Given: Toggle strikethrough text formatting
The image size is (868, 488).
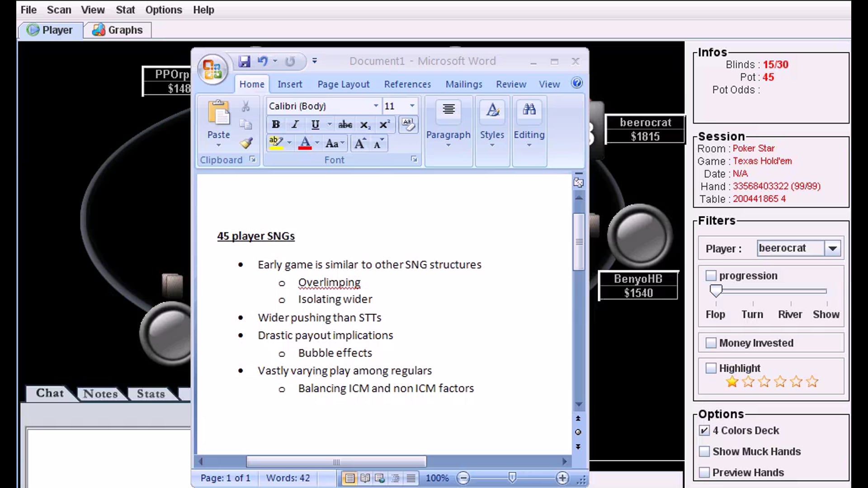Looking at the screenshot, I should 345,125.
